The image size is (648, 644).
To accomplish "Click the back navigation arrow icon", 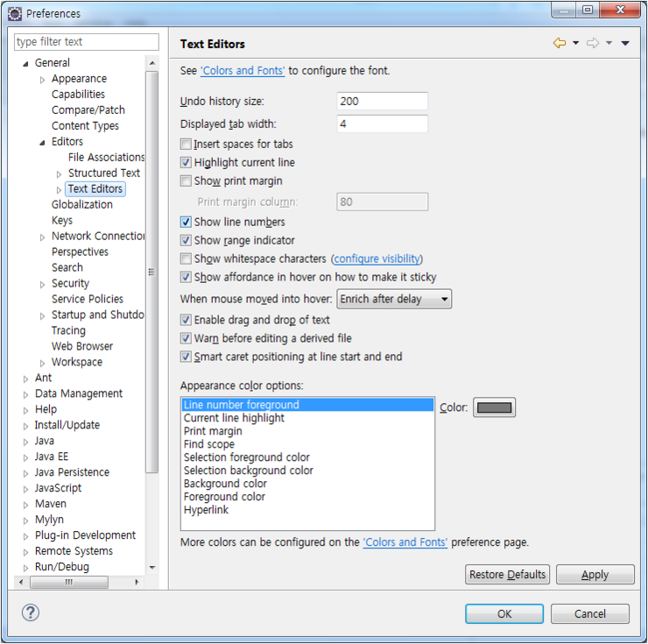I will 560,43.
